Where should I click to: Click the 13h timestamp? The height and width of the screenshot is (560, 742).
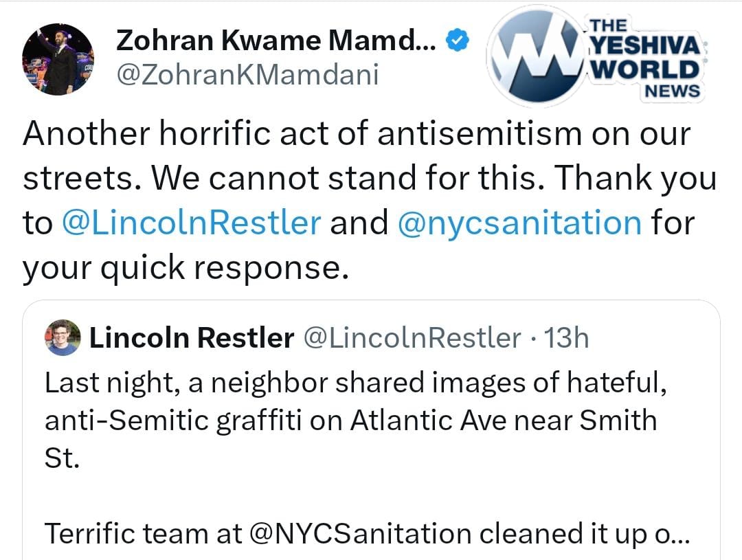[x=566, y=338]
